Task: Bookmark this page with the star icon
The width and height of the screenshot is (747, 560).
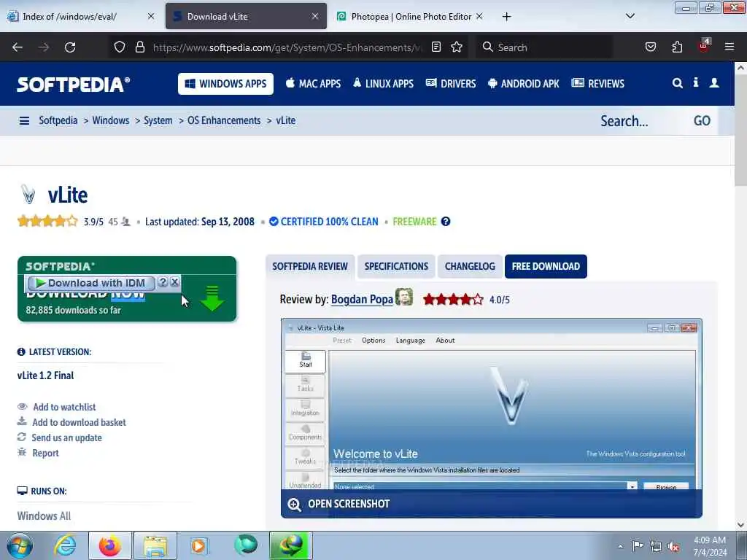Action: pyautogui.click(x=457, y=47)
